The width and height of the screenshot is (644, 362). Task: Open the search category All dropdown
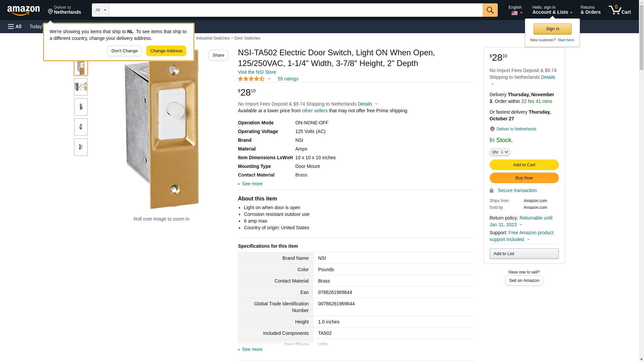click(x=101, y=10)
